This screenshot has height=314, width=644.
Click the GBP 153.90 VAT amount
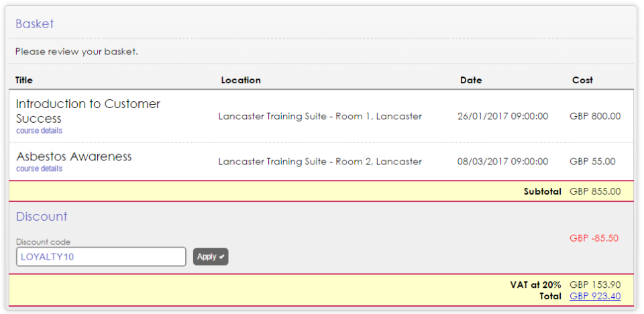(595, 285)
